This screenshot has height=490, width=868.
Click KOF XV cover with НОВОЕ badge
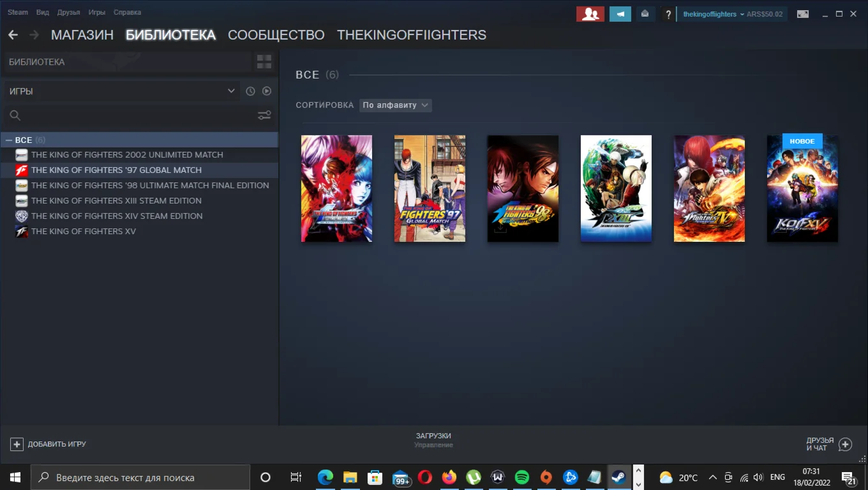click(x=802, y=188)
